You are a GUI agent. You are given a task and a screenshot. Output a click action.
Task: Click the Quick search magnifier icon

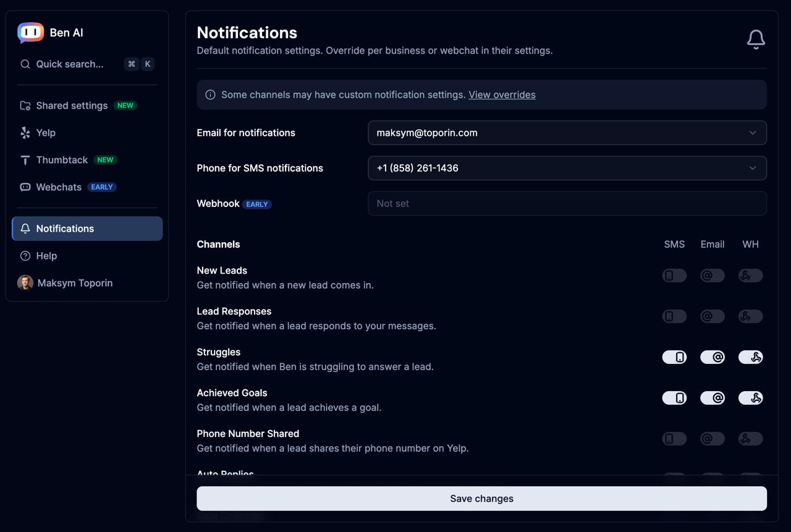pos(25,64)
